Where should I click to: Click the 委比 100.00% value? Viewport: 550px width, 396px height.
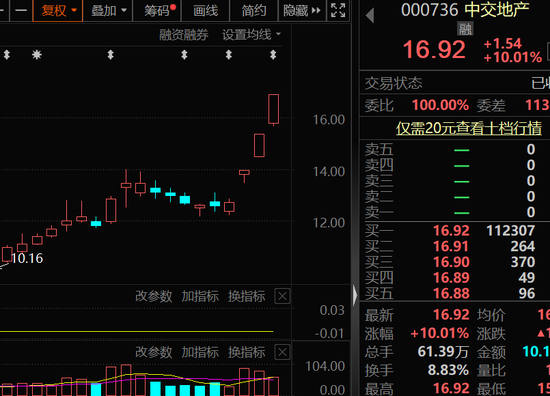[x=440, y=105]
